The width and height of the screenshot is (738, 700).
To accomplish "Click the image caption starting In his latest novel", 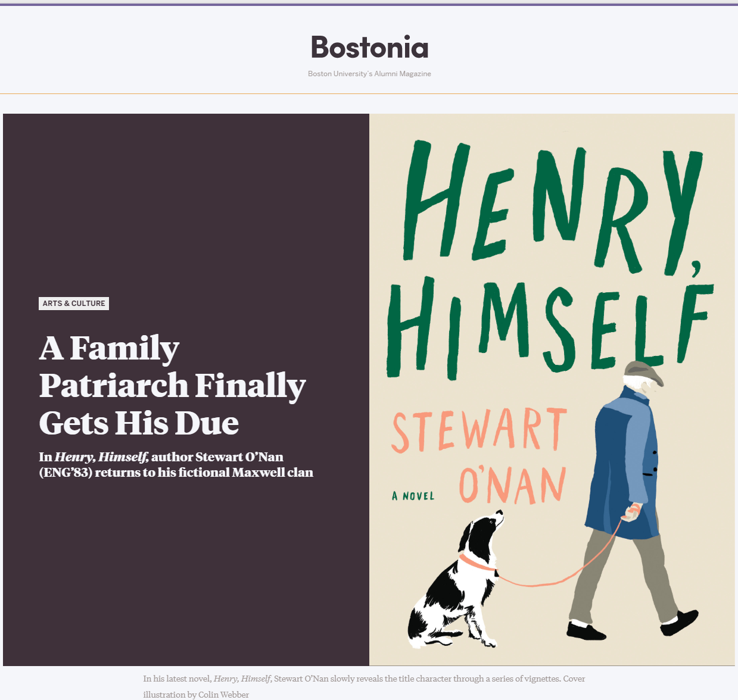I will pos(364,679).
